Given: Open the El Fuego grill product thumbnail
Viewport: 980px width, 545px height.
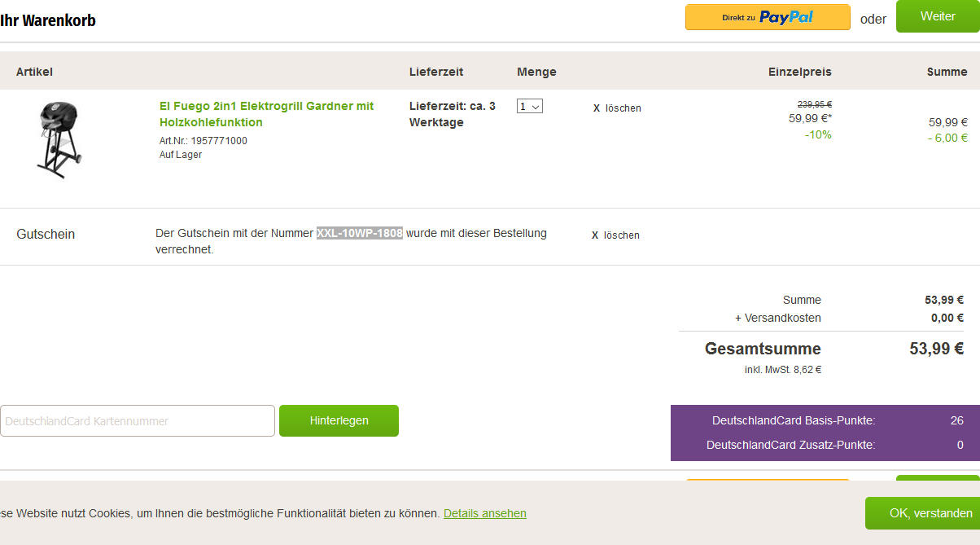Looking at the screenshot, I should point(59,138).
